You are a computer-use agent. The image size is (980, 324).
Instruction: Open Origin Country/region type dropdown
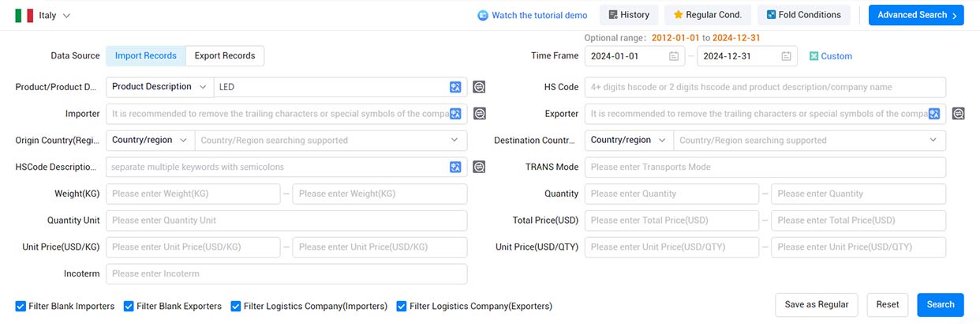coord(150,140)
